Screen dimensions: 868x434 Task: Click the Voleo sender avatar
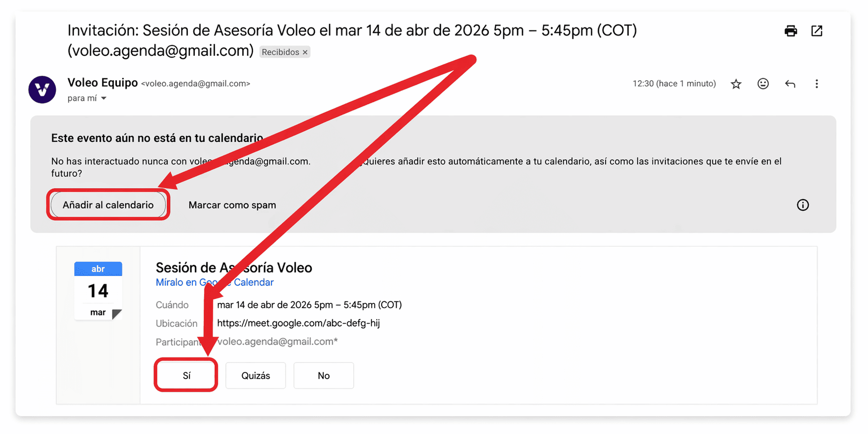coord(42,90)
